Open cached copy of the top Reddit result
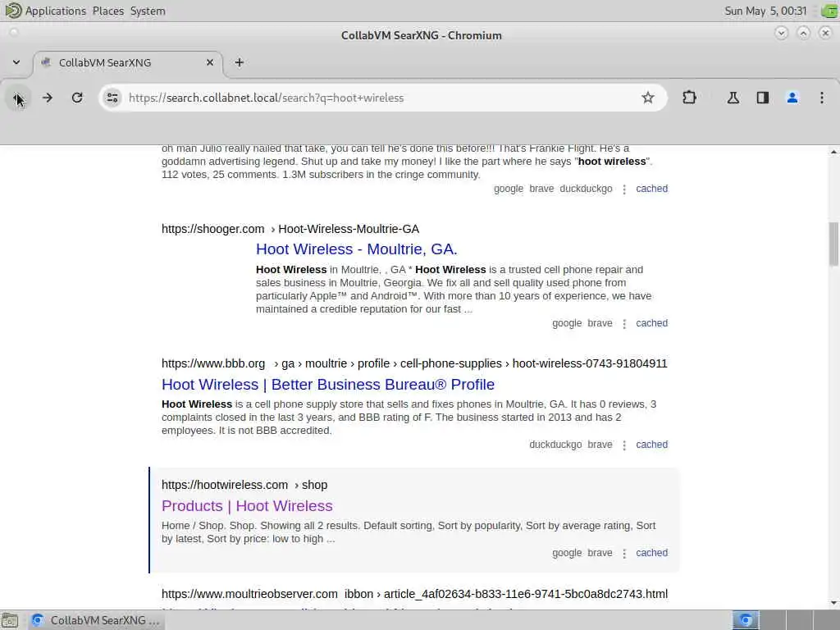Image resolution: width=840 pixels, height=630 pixels. (x=651, y=188)
